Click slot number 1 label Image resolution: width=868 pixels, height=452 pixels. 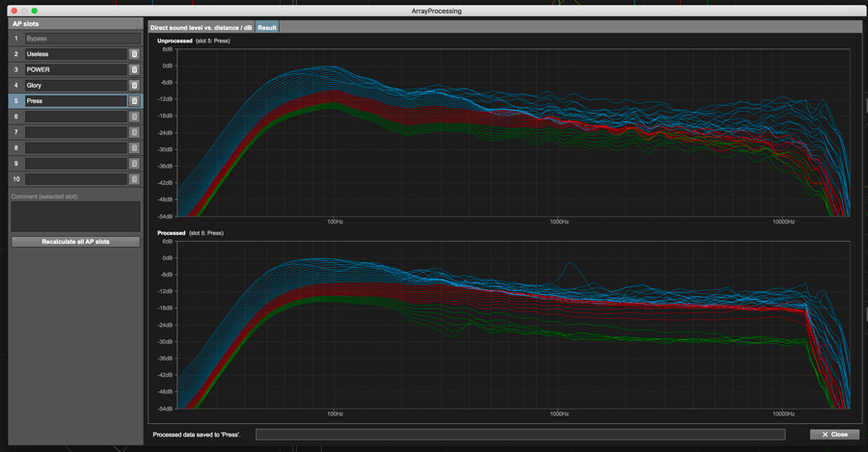pyautogui.click(x=16, y=39)
